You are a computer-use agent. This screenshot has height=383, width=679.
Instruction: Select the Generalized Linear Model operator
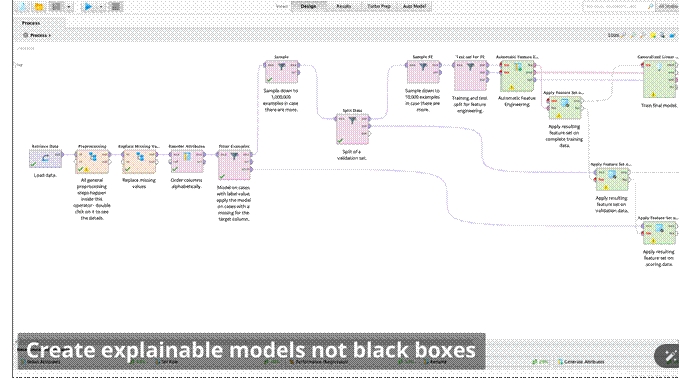pos(660,79)
